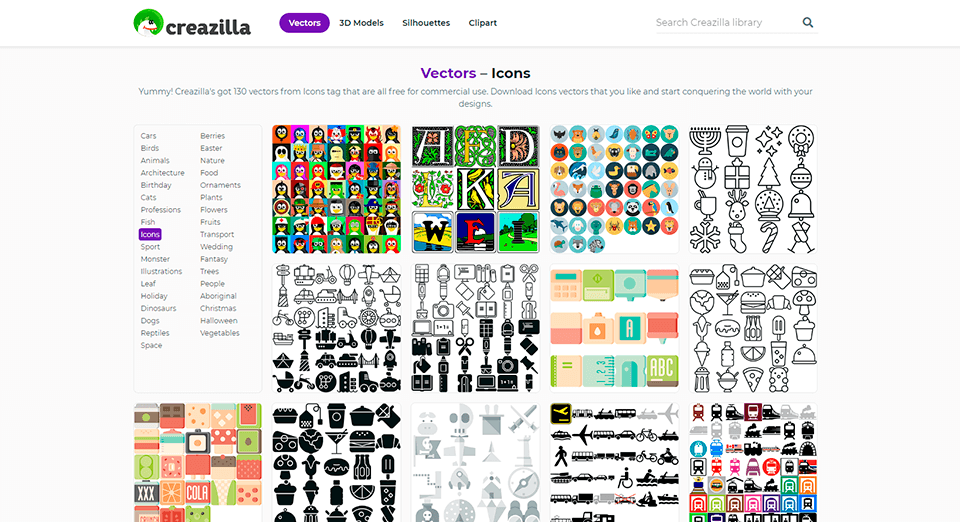The width and height of the screenshot is (960, 522).
Task: Open the round animal faces icon set
Action: pos(615,189)
